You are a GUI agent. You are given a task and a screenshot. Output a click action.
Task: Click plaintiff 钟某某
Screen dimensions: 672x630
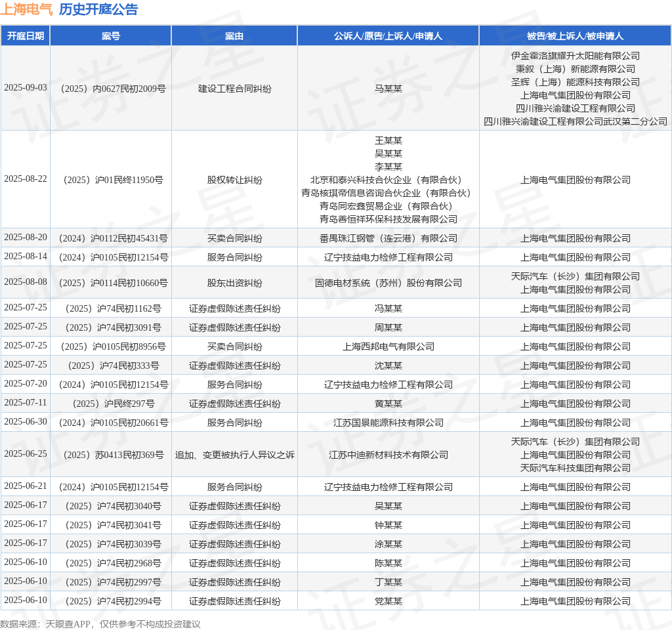point(388,526)
